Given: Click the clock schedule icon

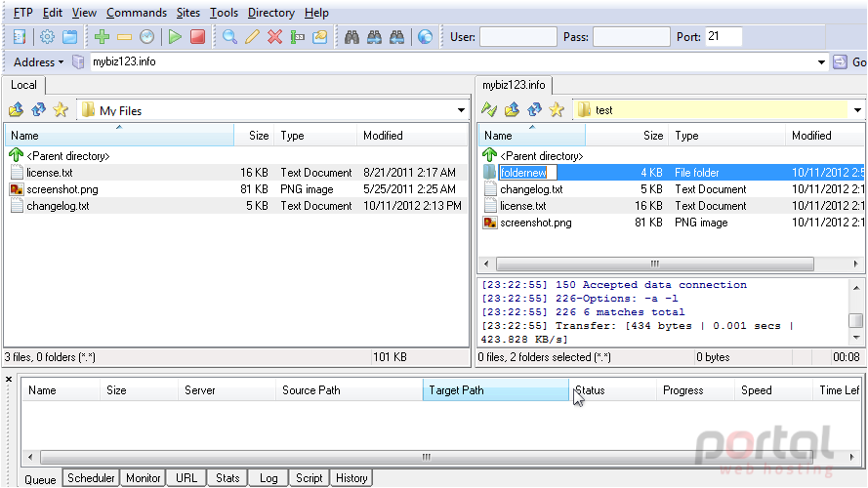Looking at the screenshot, I should pos(146,37).
